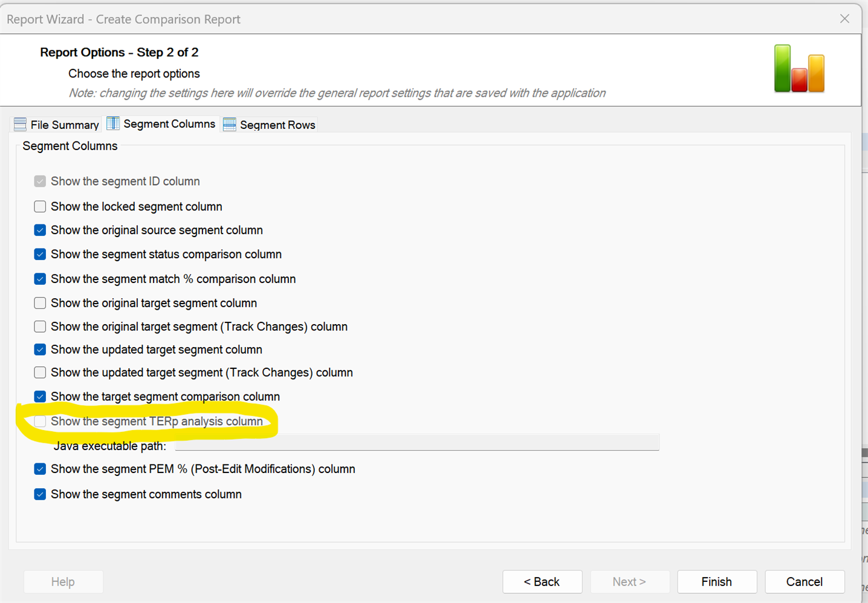The width and height of the screenshot is (868, 603).
Task: Check the updated target segment (Track Changes) column
Action: click(39, 372)
